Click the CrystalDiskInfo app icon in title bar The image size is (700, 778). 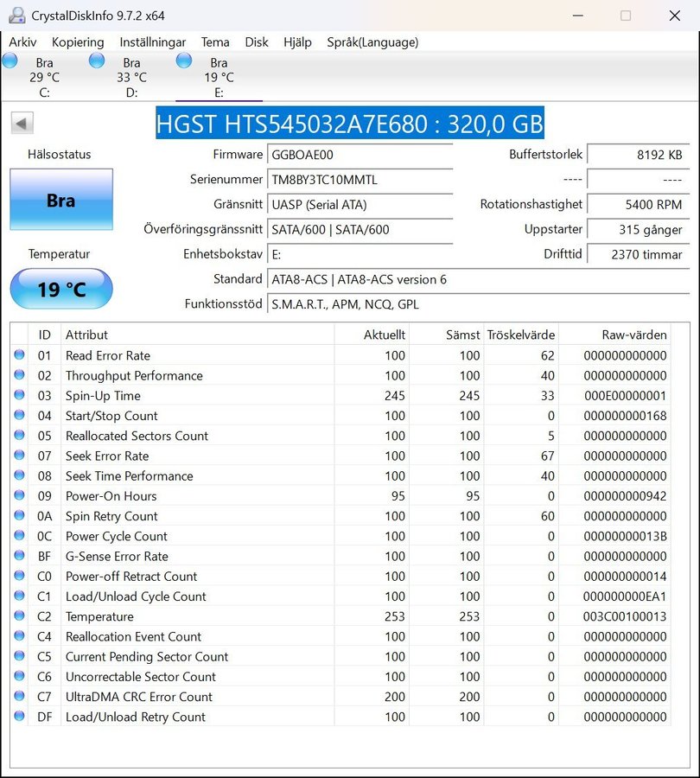tap(16, 16)
